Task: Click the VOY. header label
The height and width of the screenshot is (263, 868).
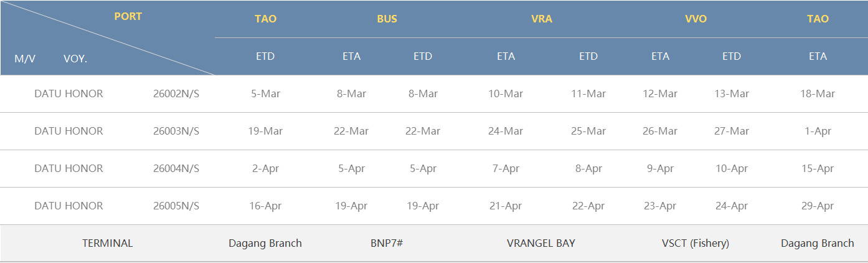Action: coord(75,59)
